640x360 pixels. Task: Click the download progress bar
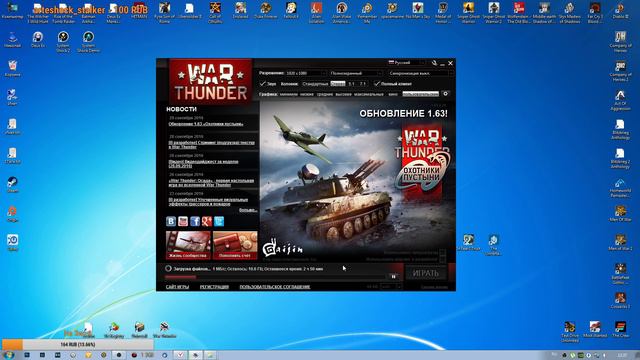click(276, 277)
